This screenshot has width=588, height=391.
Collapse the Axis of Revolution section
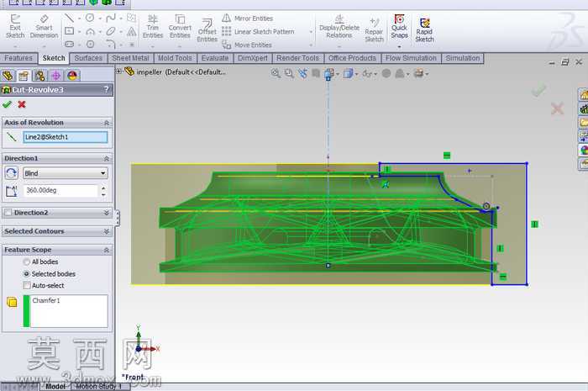pyautogui.click(x=107, y=123)
